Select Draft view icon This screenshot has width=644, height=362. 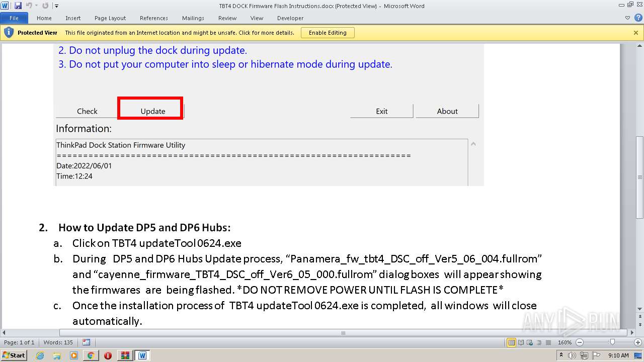547,342
